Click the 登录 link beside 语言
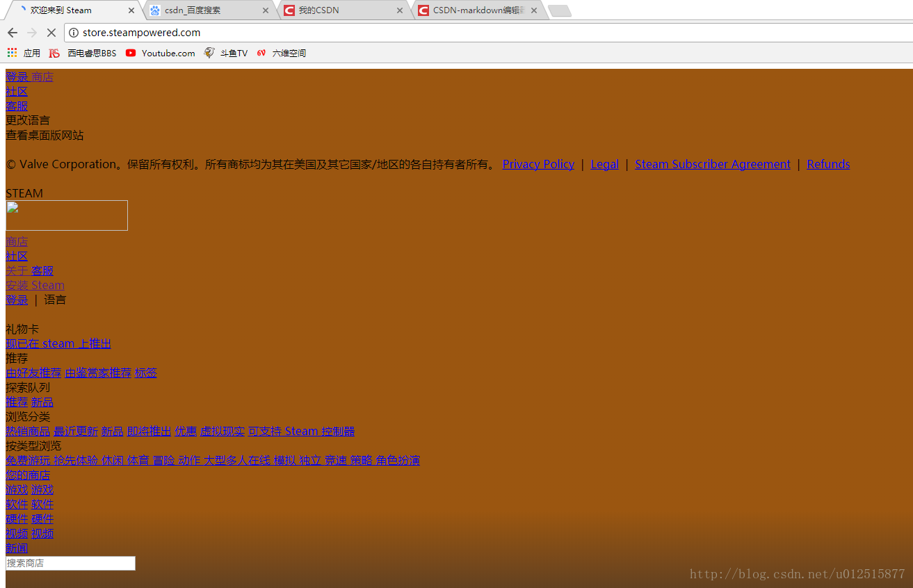Image resolution: width=913 pixels, height=588 pixels. (17, 300)
